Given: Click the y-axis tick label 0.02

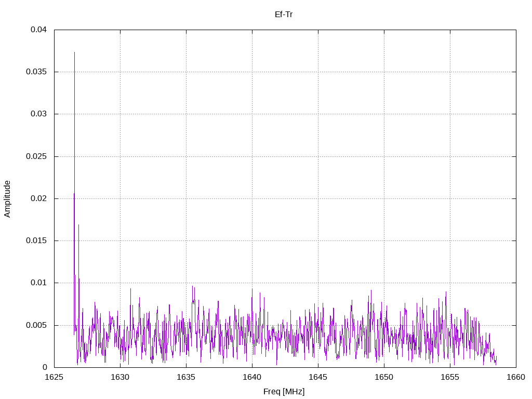Looking at the screenshot, I should 38,198.
